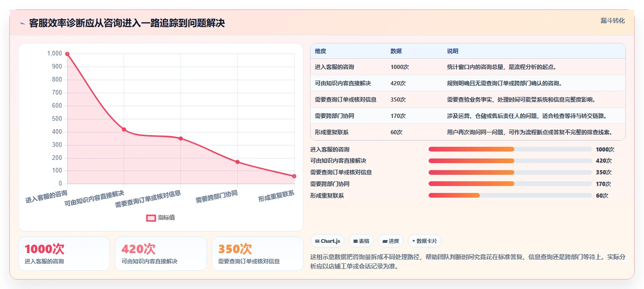Click the 170次 value beside its progress bar
Viewport: 644px width, 289px height.
(x=603, y=184)
